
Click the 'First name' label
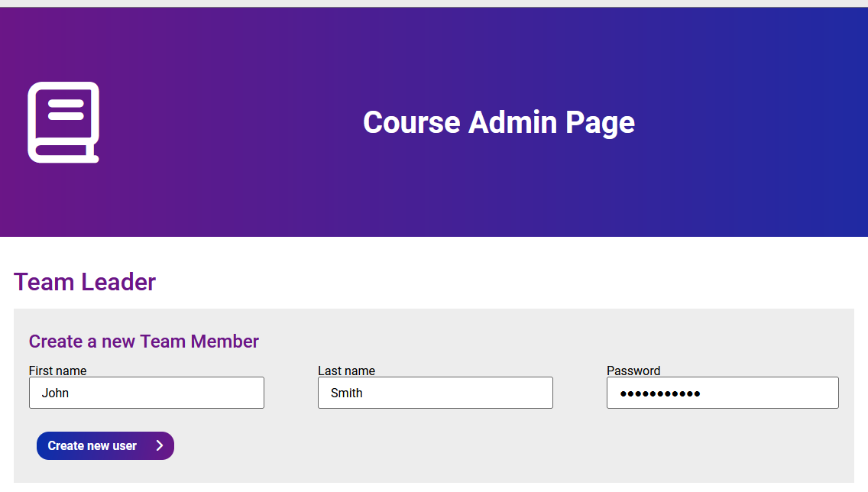tap(58, 371)
